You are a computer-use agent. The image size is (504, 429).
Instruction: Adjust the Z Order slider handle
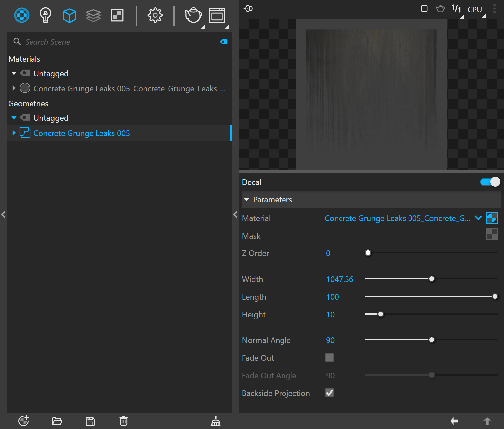pyautogui.click(x=368, y=253)
